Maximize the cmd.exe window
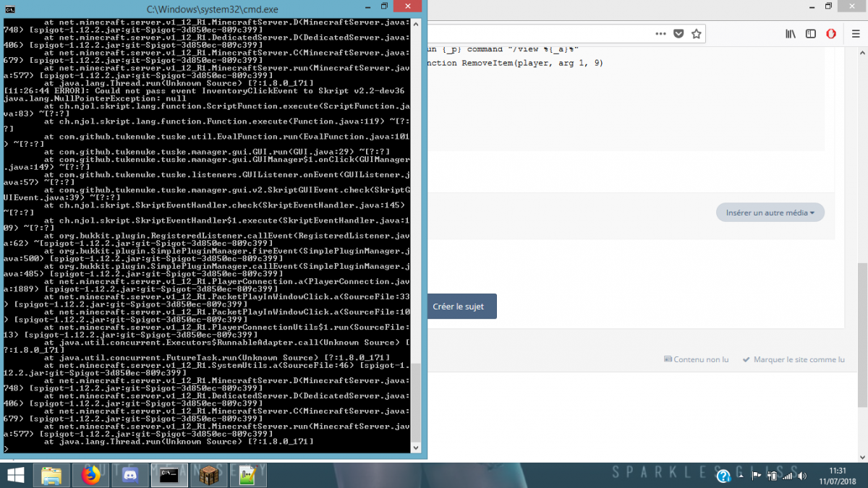 [x=385, y=7]
